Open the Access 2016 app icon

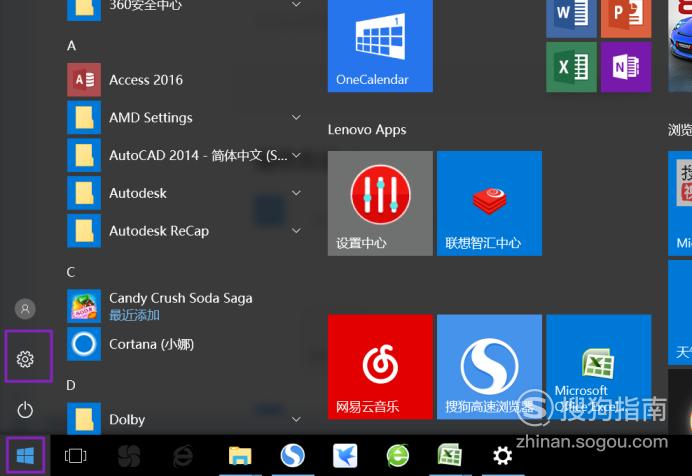(84, 80)
